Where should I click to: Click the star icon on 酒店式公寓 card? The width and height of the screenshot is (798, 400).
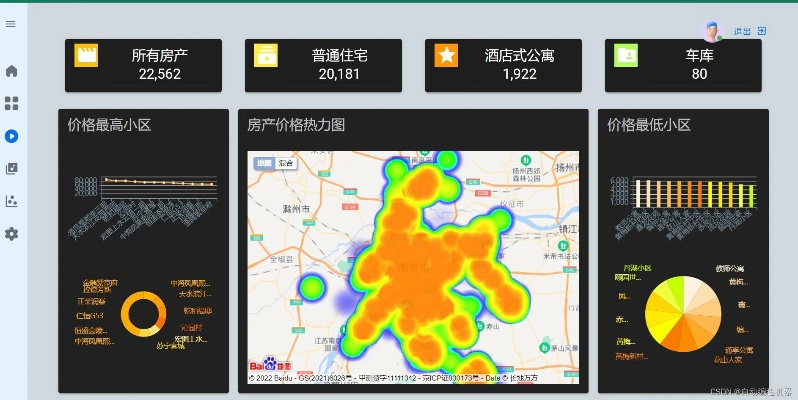(446, 55)
